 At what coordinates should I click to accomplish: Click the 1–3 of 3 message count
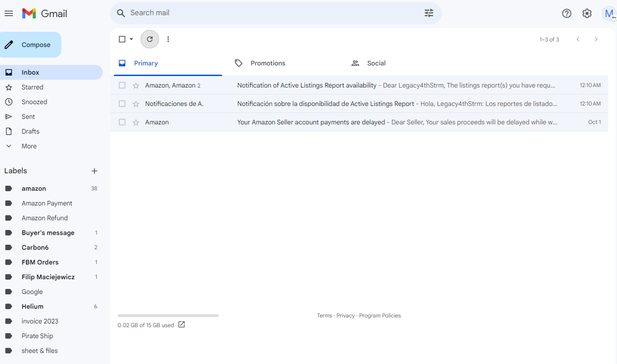click(x=549, y=40)
